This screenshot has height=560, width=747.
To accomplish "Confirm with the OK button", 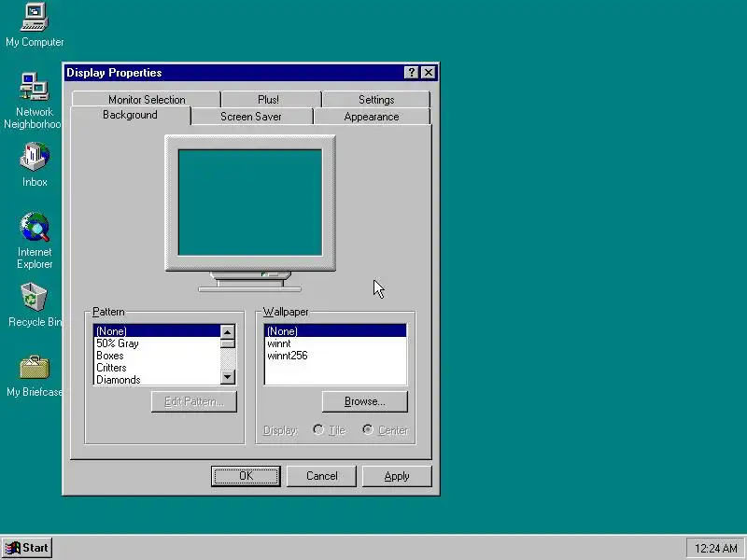I will pos(246,476).
